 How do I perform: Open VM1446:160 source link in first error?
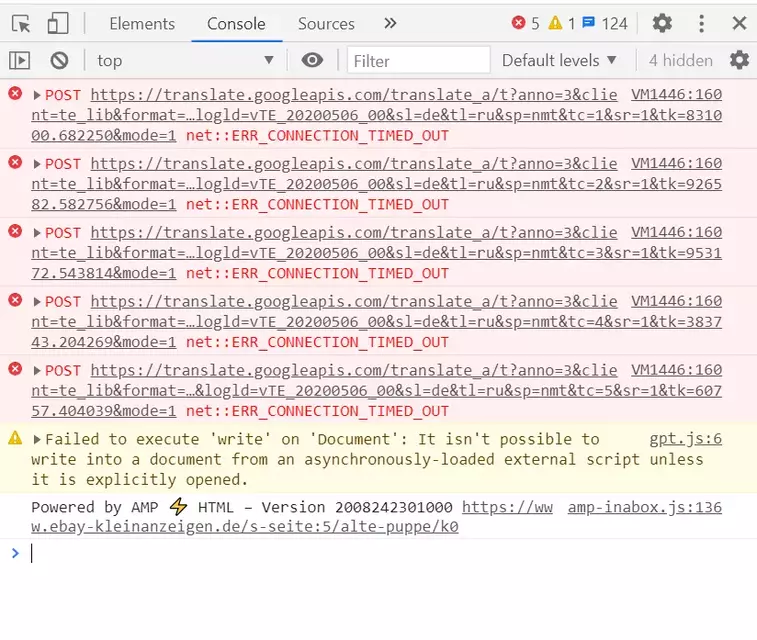click(x=676, y=94)
